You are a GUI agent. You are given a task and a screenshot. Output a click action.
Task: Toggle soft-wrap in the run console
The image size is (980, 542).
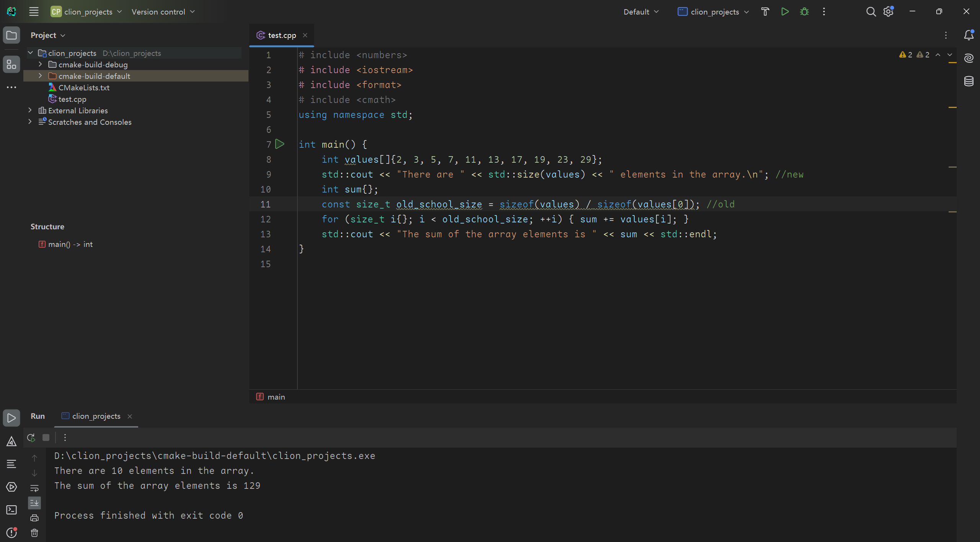point(34,488)
